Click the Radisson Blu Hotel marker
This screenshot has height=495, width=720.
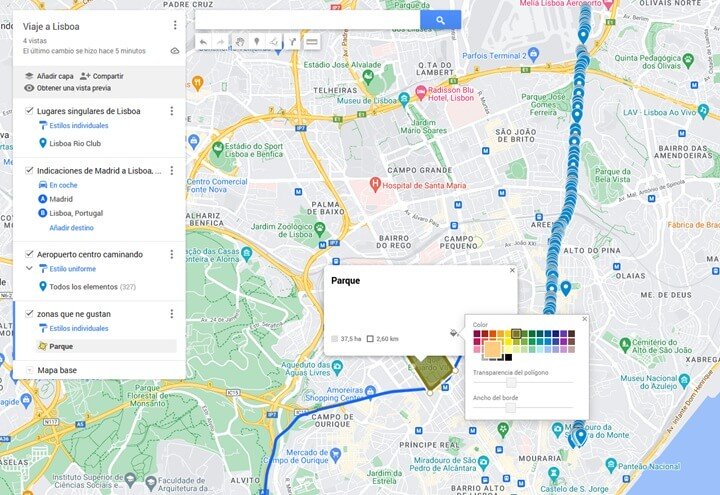[421, 92]
